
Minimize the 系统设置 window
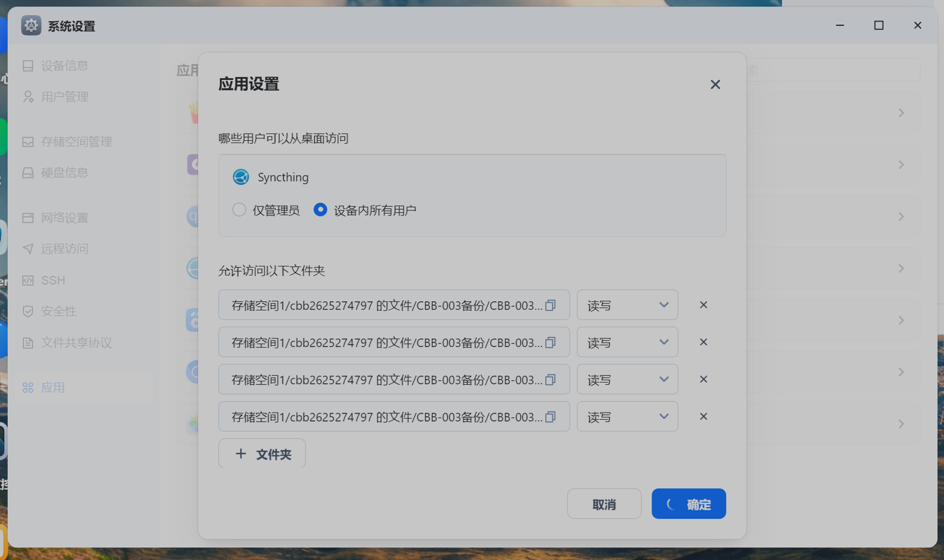(840, 25)
